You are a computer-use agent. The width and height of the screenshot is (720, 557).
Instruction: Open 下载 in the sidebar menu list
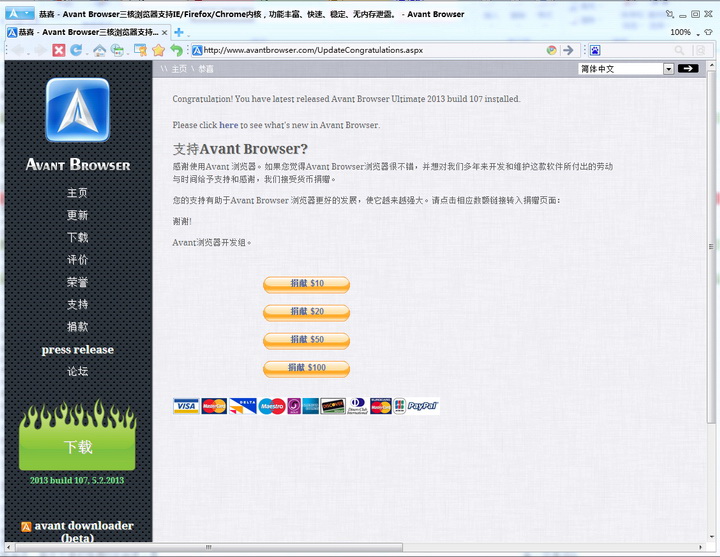(77, 237)
